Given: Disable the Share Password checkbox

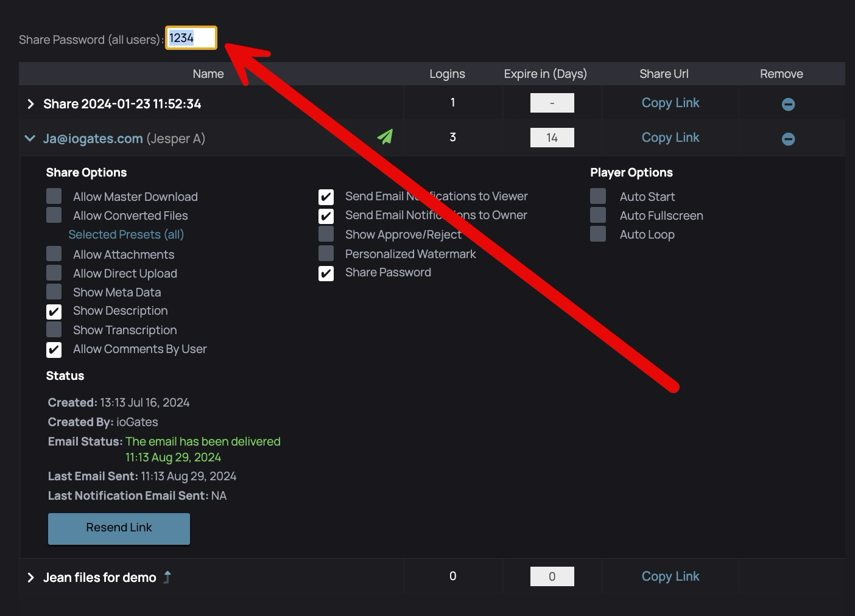Looking at the screenshot, I should 326,273.
